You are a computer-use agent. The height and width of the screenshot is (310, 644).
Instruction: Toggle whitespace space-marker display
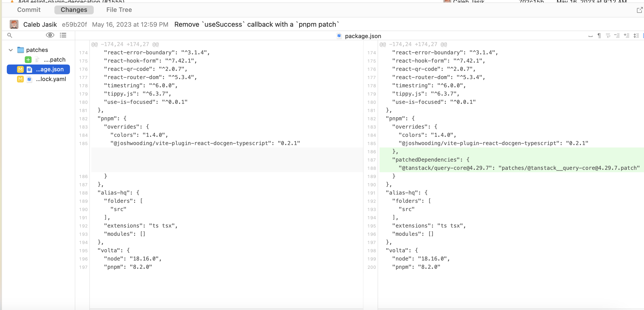point(590,36)
